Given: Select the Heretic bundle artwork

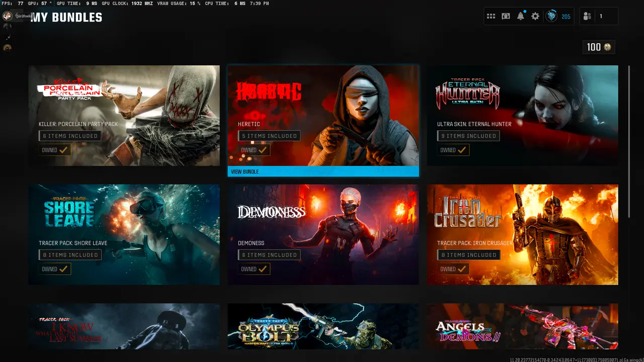Looking at the screenshot, I should click(x=323, y=116).
